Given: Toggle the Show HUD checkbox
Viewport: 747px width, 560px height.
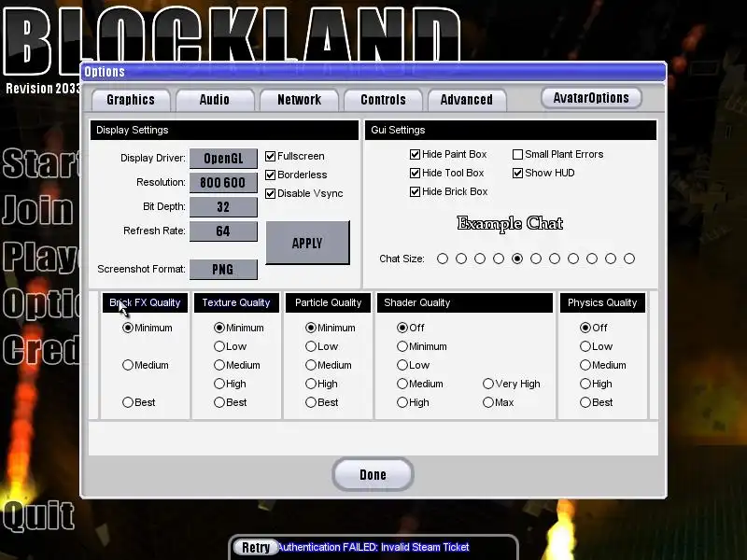Looking at the screenshot, I should (x=518, y=173).
